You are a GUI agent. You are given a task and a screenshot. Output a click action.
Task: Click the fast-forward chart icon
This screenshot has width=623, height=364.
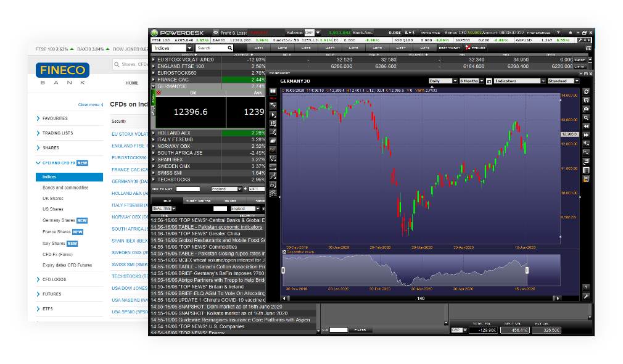tap(586, 135)
